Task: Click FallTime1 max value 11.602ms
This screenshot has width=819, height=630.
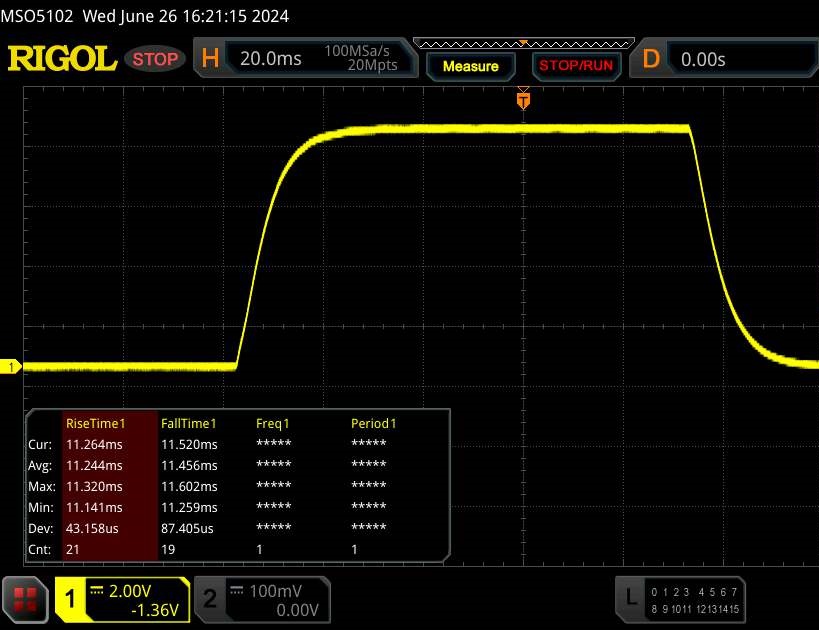Action: point(189,486)
